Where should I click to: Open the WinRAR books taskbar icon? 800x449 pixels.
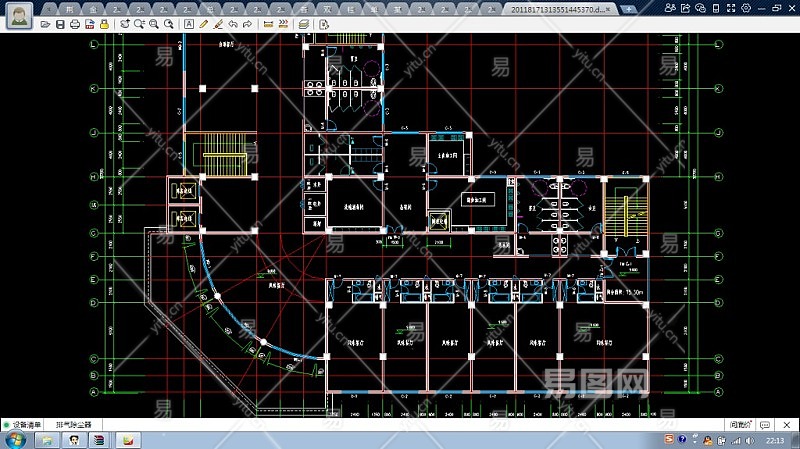[x=99, y=440]
